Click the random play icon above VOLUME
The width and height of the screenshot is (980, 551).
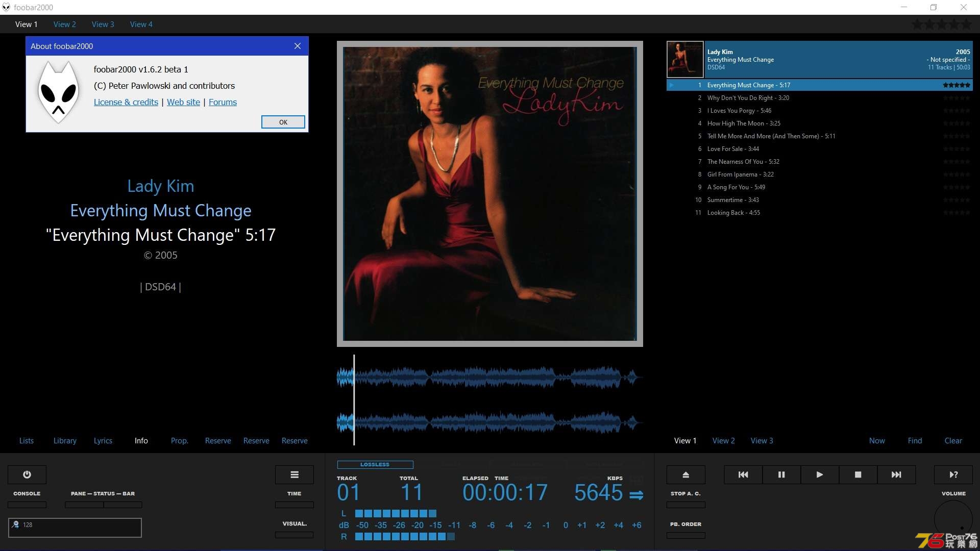click(953, 474)
